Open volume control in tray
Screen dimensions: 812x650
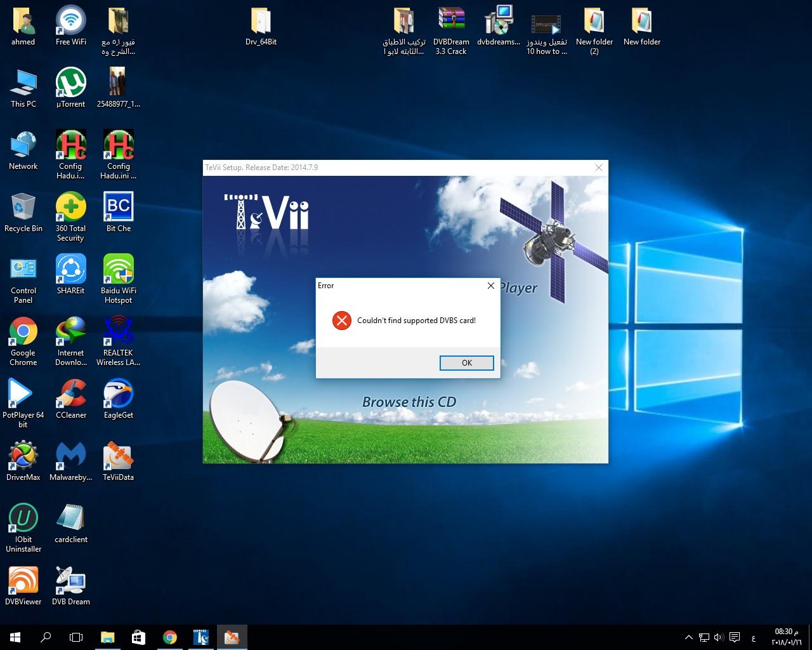click(x=719, y=637)
